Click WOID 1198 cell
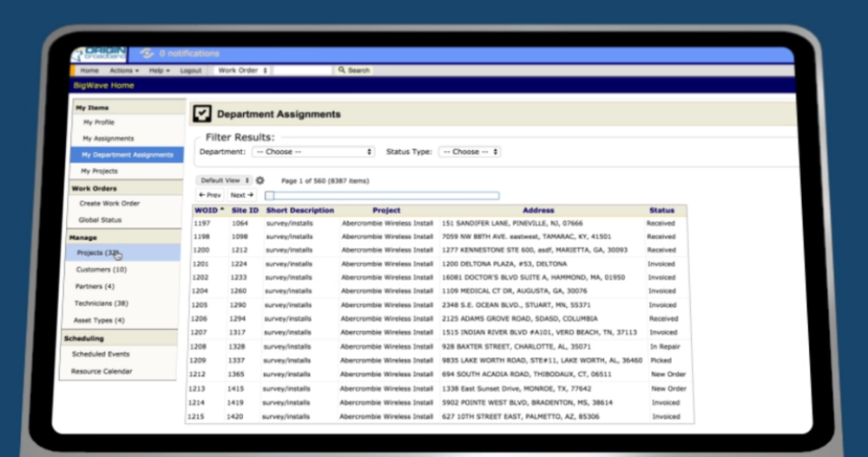 coord(201,237)
